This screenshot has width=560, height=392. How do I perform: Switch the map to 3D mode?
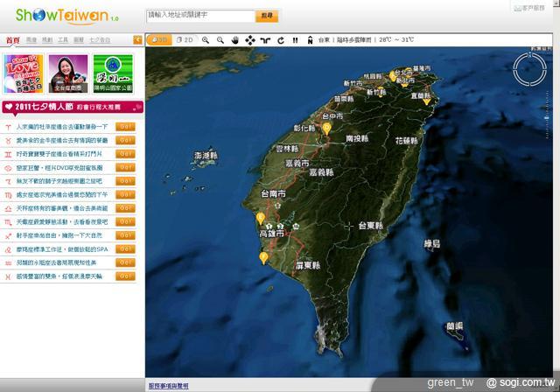click(158, 40)
